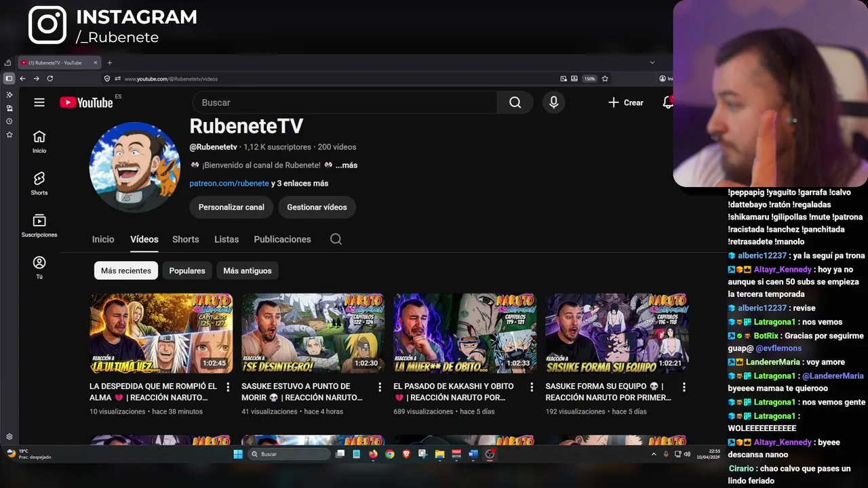Open more options for LA DESPEDIDA video
Screen dimensions: 868x488
228,387
